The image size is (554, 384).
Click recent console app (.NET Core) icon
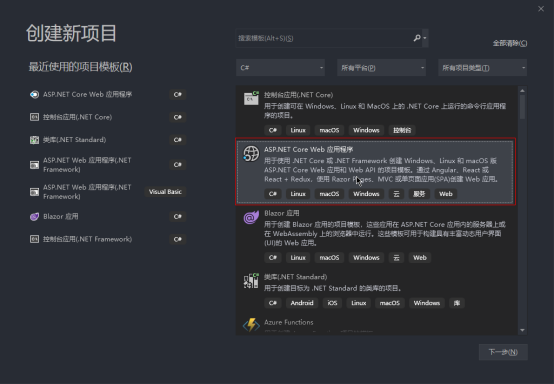pos(34,117)
